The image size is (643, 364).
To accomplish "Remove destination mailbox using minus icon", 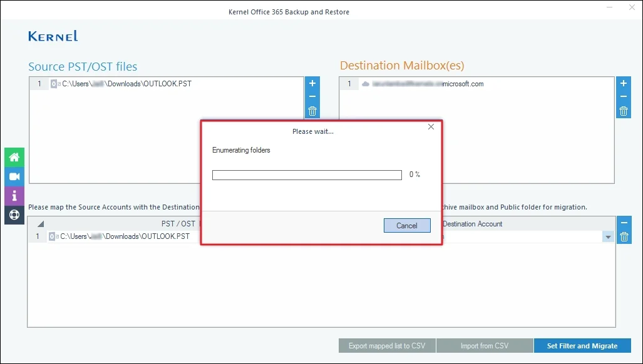I will tap(623, 97).
